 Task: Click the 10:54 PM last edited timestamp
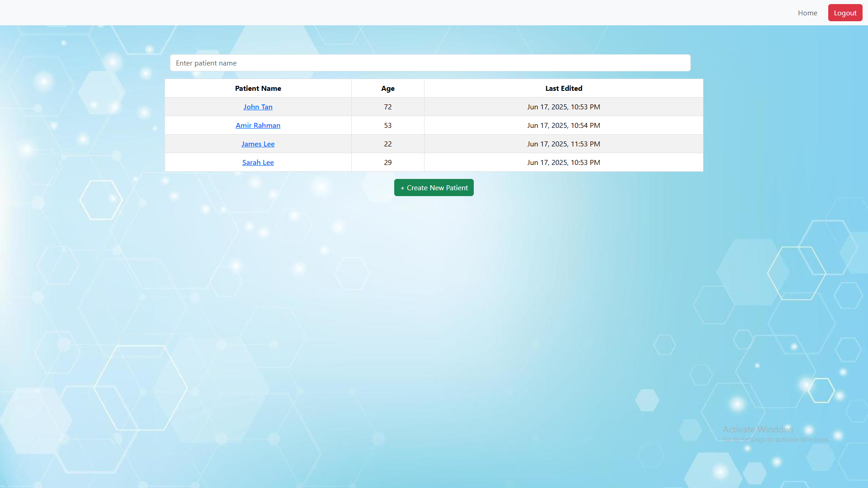tap(563, 125)
